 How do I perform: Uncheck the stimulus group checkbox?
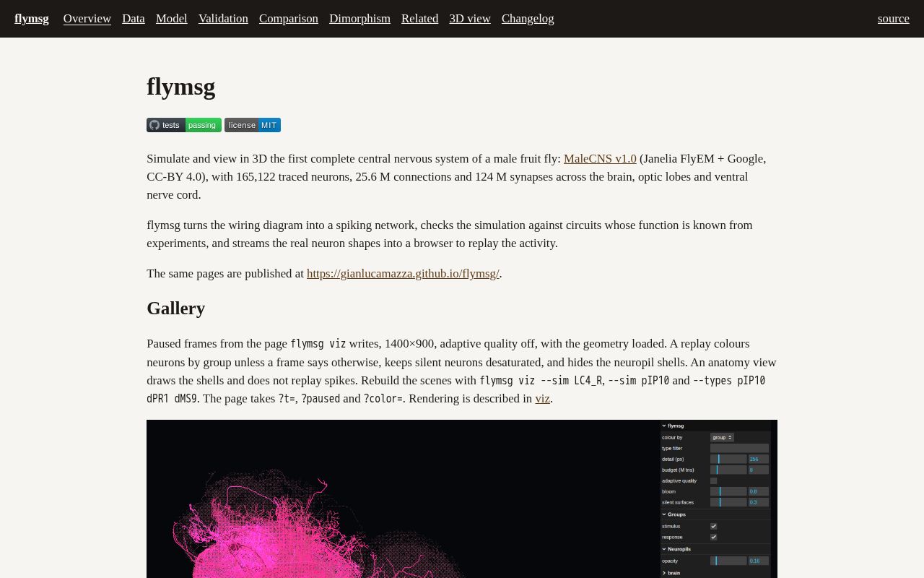tap(713, 526)
